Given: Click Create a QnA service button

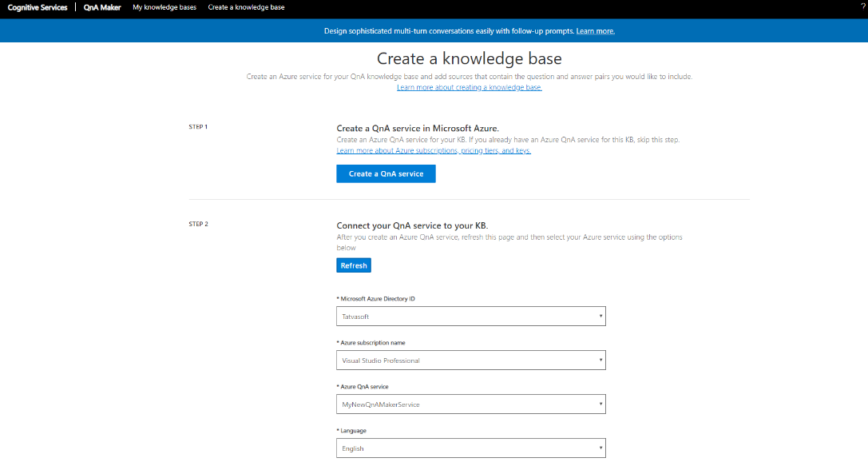Looking at the screenshot, I should pyautogui.click(x=386, y=173).
